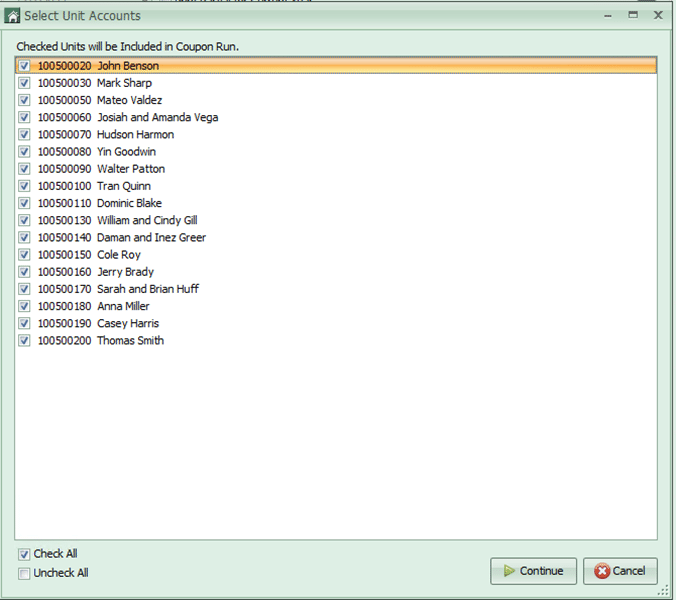This screenshot has height=600, width=676.
Task: Uncheck Anna Miller checkbox
Action: (24, 306)
